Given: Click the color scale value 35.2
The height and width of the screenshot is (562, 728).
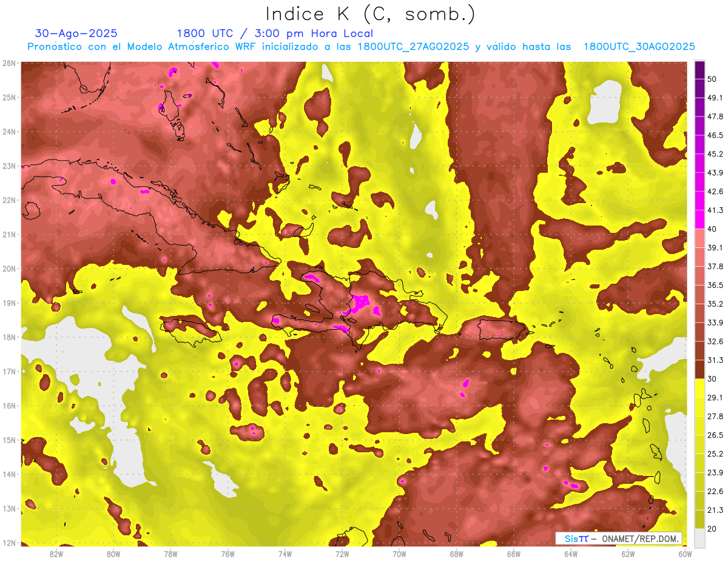Looking at the screenshot, I should pos(715,304).
